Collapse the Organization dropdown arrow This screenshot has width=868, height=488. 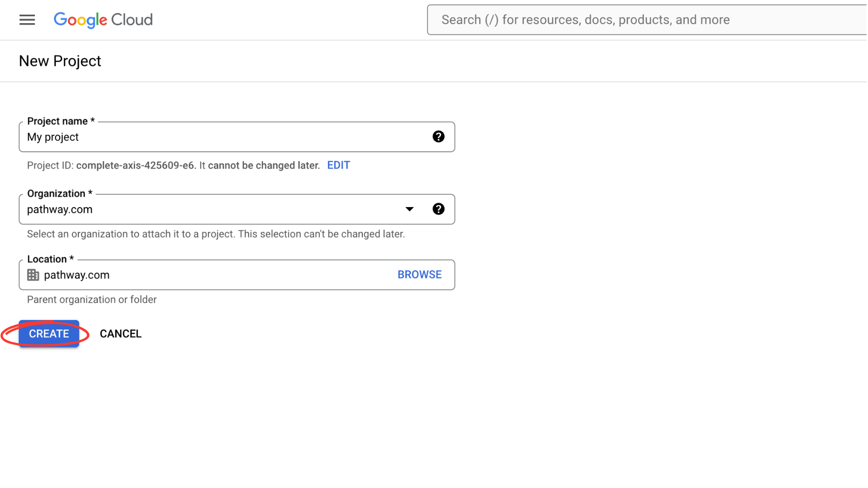pyautogui.click(x=409, y=209)
